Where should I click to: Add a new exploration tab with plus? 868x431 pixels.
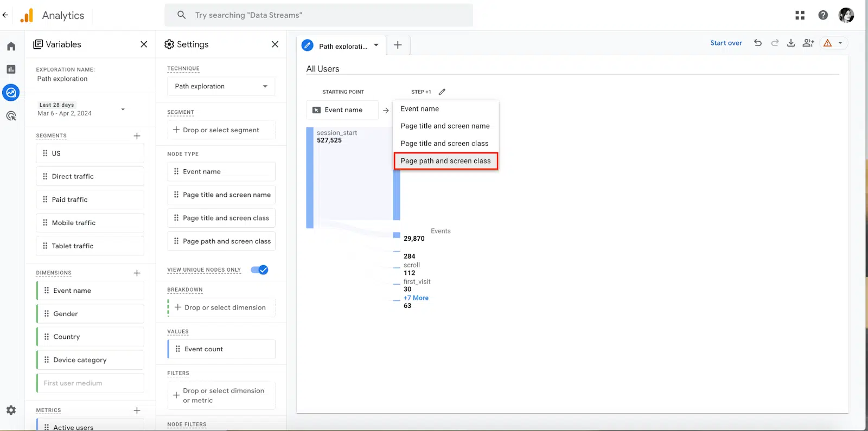tap(398, 46)
